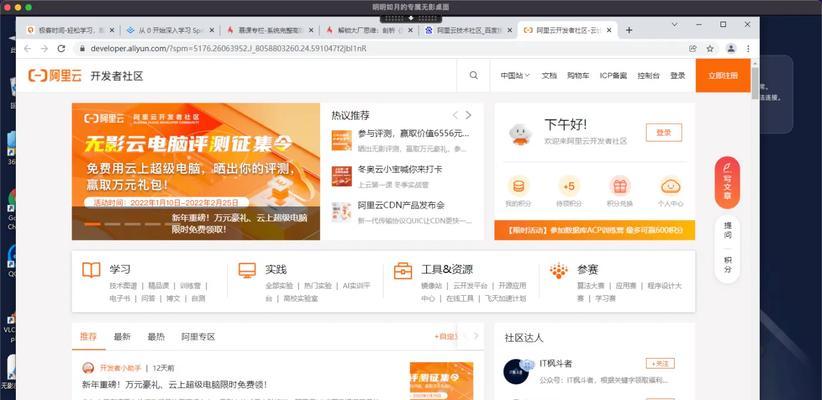
Task: Open 参与评测，赢取价值6556元 article
Action: (414, 133)
